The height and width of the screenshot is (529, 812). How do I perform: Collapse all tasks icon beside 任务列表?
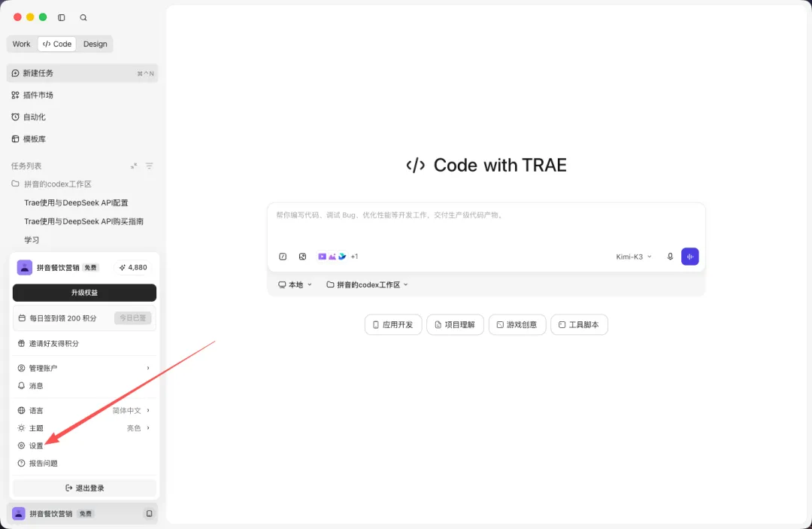click(x=134, y=166)
